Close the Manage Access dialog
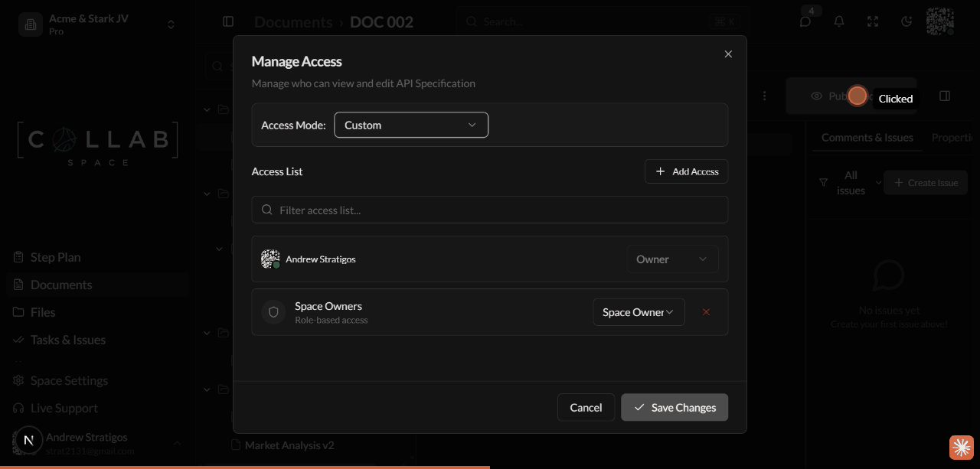Screen dimensions: 980x469 pyautogui.click(x=728, y=54)
